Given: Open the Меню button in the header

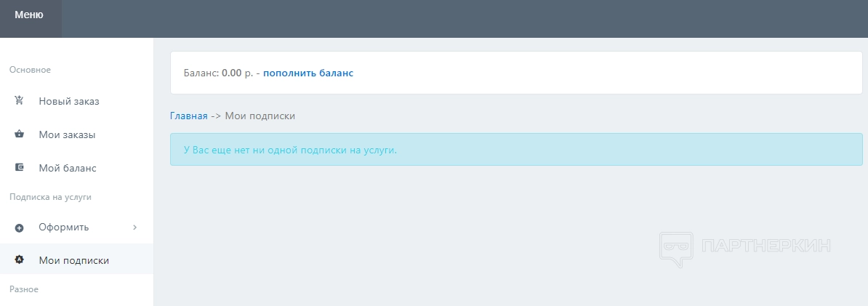Looking at the screenshot, I should (x=29, y=15).
